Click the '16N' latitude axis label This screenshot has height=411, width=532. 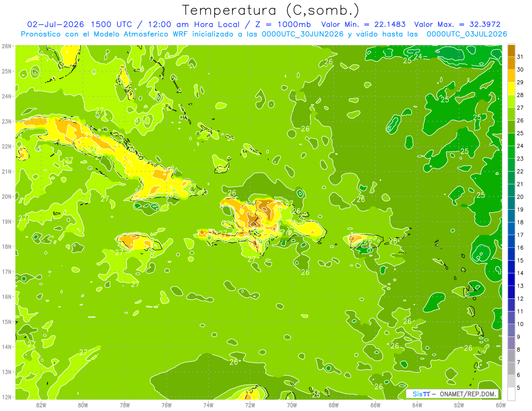tap(7, 297)
